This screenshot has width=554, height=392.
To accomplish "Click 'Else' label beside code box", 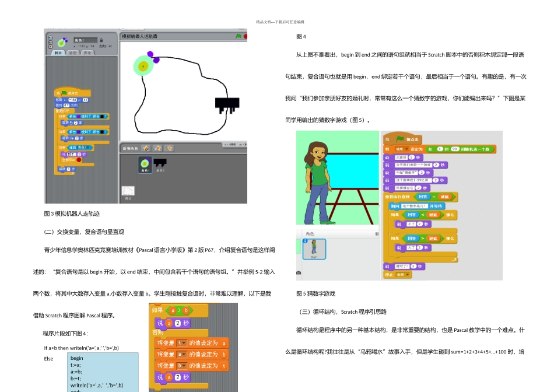I will tap(48, 358).
